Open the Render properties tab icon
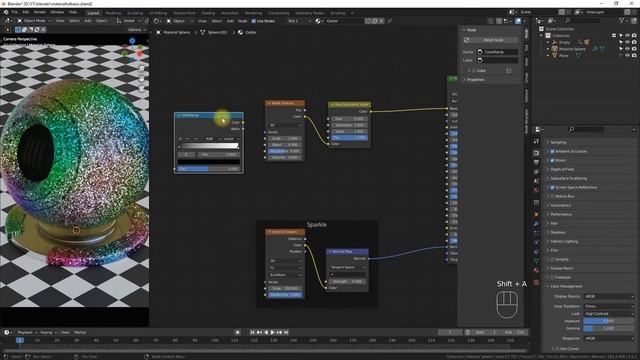The height and width of the screenshot is (360, 640). click(536, 152)
